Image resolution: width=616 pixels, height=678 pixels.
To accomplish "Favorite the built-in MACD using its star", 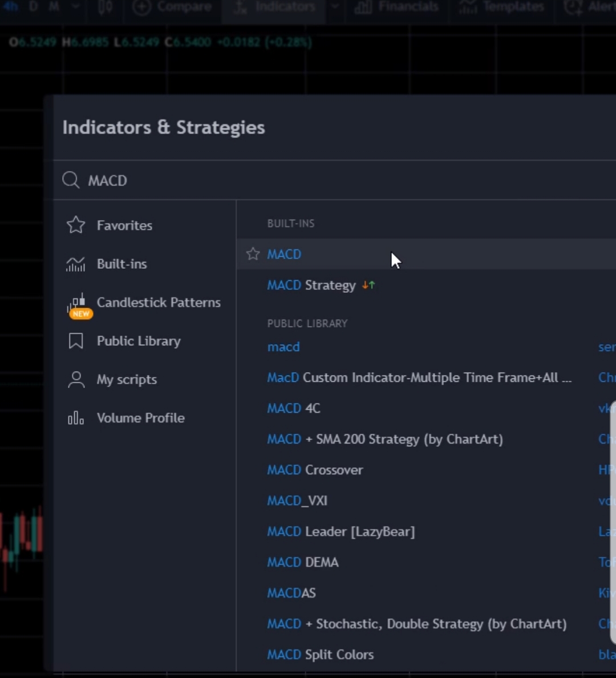I will (253, 254).
